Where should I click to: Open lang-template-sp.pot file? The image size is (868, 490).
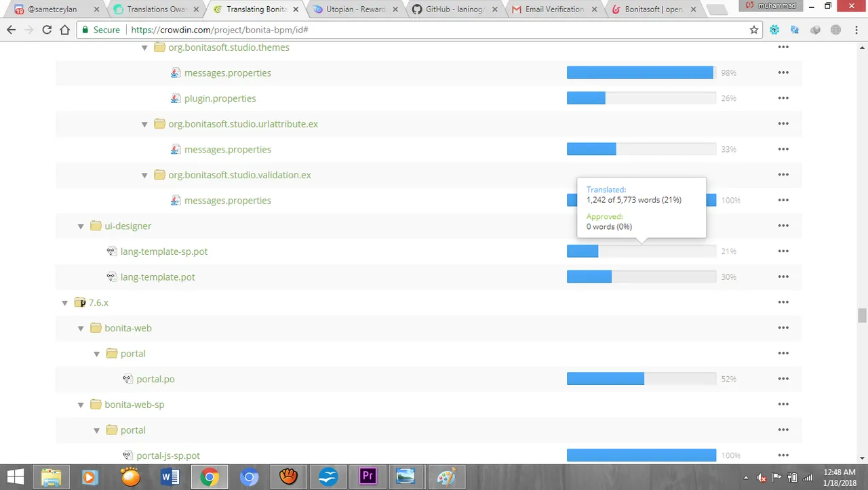click(x=164, y=251)
